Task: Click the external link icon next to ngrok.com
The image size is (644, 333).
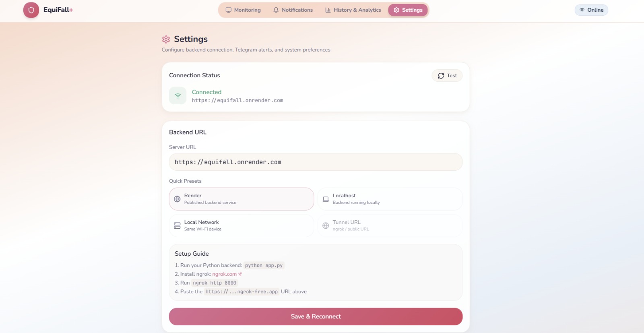Action: [x=240, y=274]
